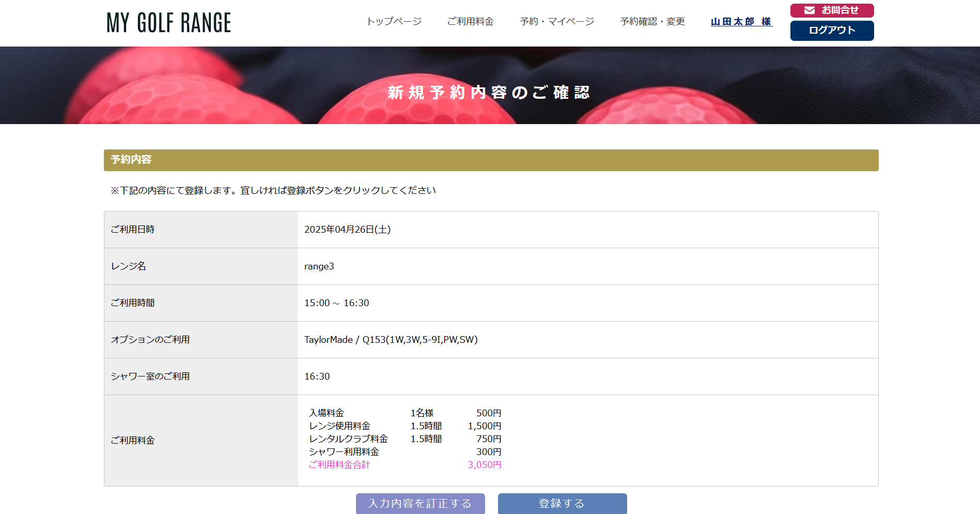
Task: Click the シャワー室のご利用 row label
Action: 150,376
